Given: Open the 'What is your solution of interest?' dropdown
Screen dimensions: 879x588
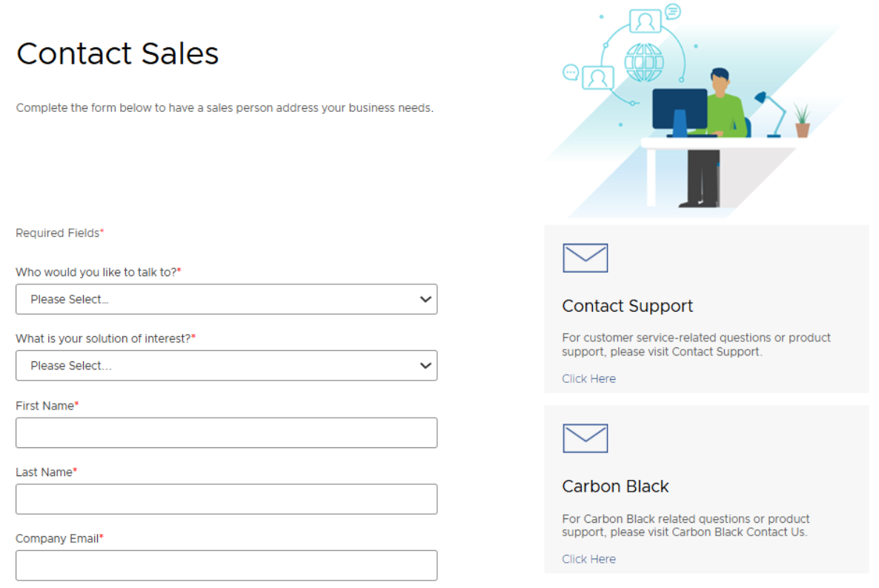Looking at the screenshot, I should (226, 366).
